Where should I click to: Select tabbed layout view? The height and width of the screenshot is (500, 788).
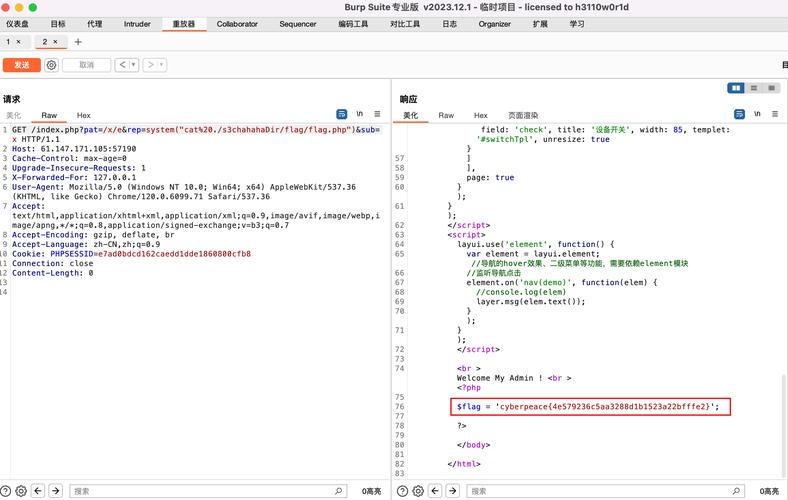(x=771, y=88)
